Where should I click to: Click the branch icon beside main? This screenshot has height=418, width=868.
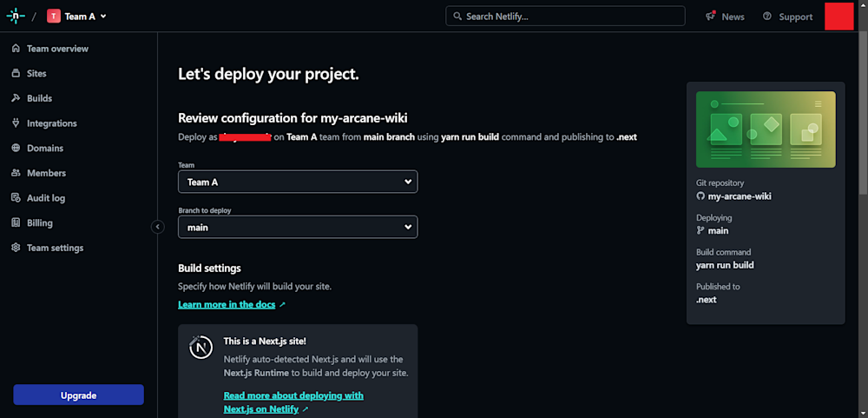(700, 230)
